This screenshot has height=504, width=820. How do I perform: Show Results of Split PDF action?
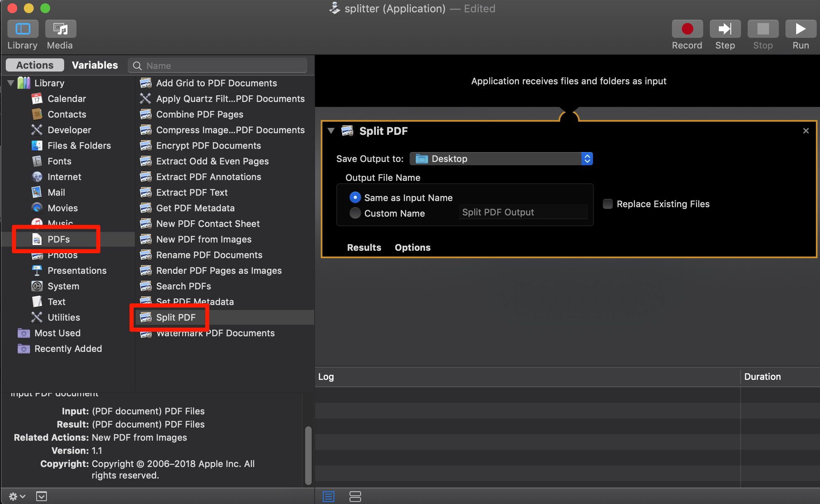[364, 247]
